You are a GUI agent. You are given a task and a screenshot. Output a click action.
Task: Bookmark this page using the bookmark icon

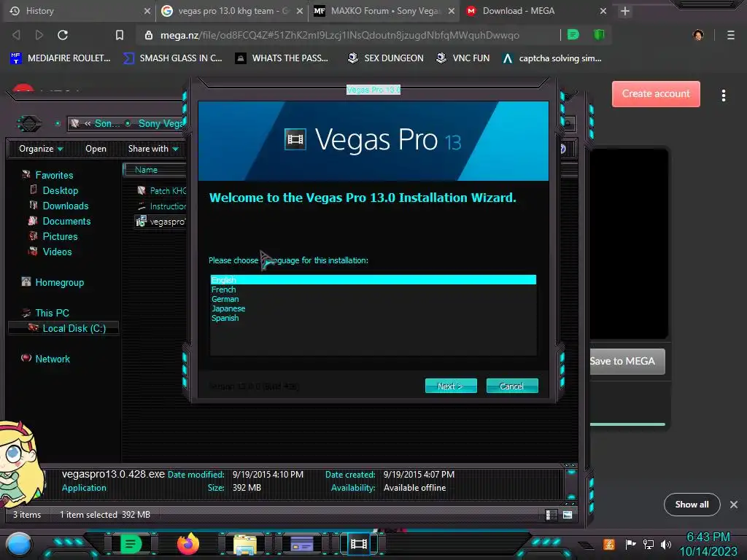[x=120, y=35]
